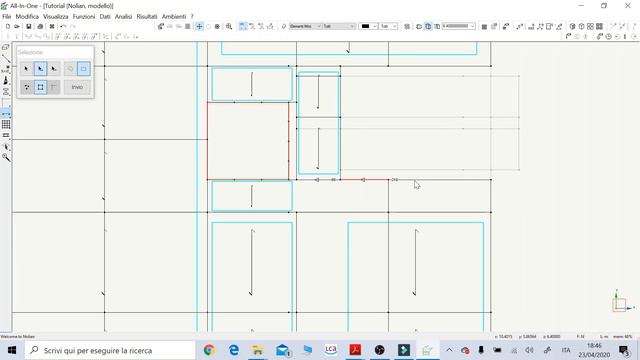The image size is (640, 360).
Task: Click the volume speaker tray icon
Action: pos(529,350)
